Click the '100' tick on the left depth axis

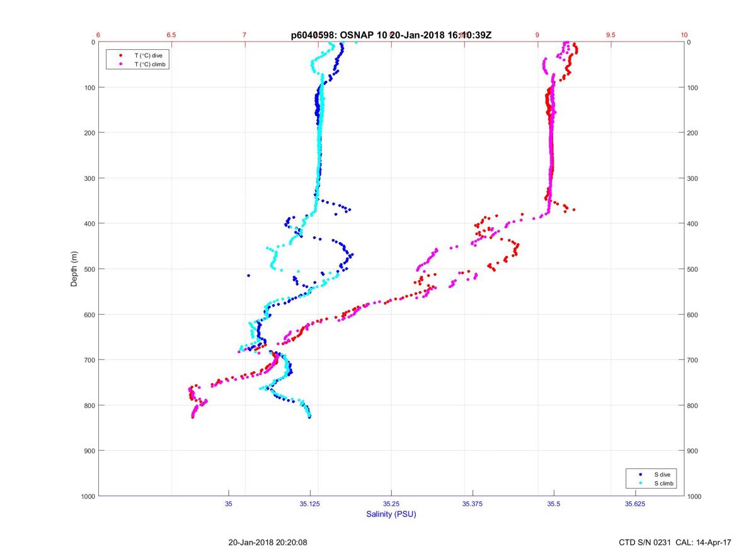click(x=89, y=88)
